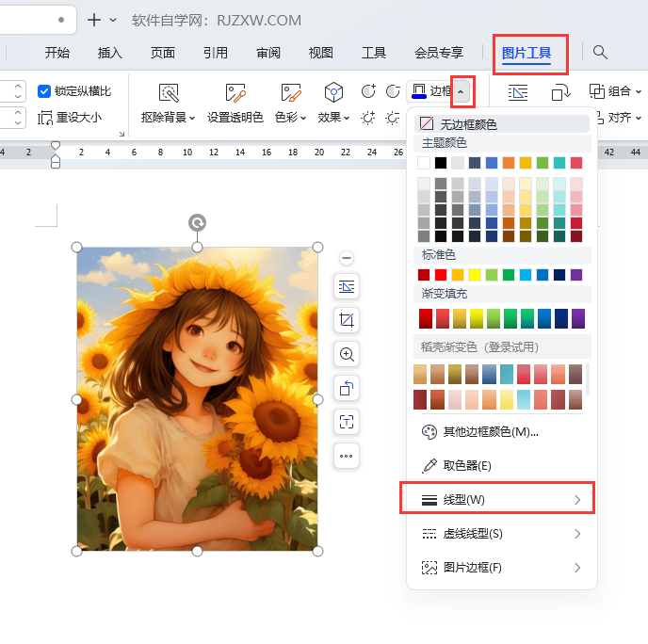Pick the standard red color swatch
The image size is (648, 644).
pyautogui.click(x=441, y=275)
